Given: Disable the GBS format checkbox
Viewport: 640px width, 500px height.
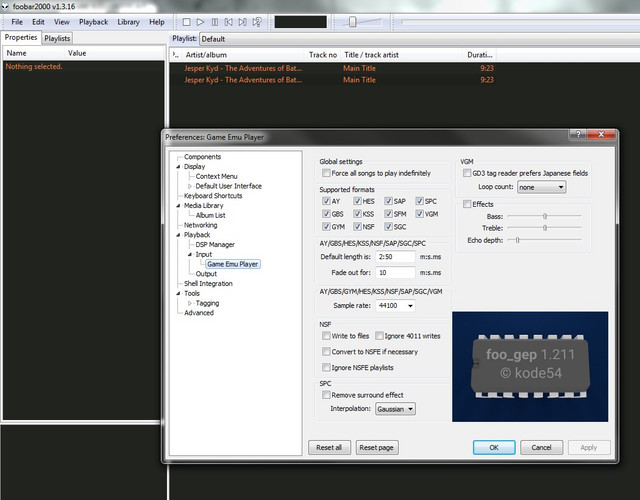Looking at the screenshot, I should point(326,214).
